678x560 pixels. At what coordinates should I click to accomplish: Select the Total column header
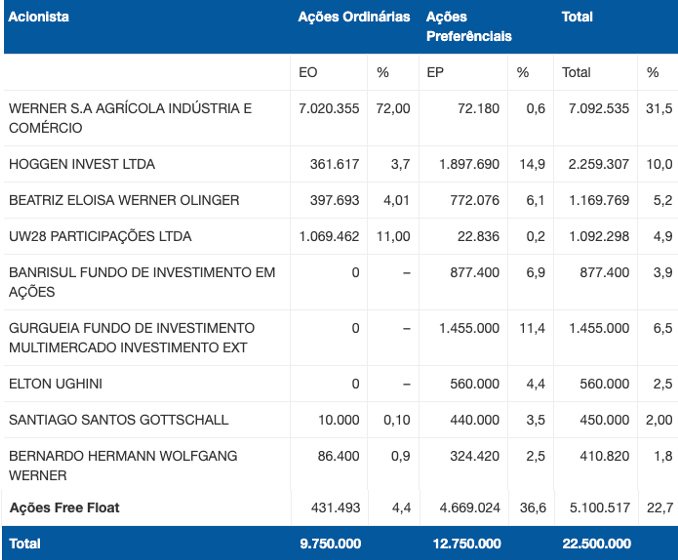(x=577, y=17)
